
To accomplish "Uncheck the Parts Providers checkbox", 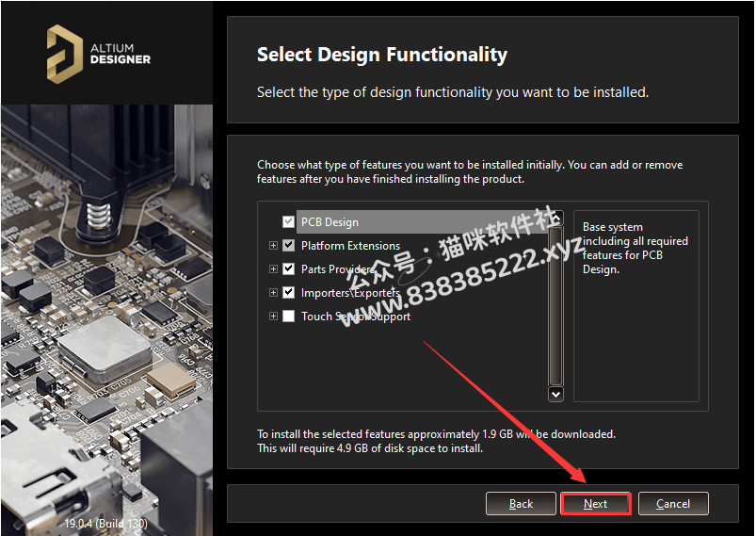I will tap(288, 268).
